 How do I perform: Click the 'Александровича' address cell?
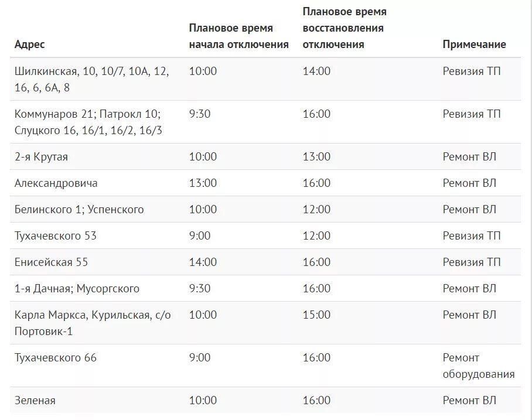coord(56,183)
